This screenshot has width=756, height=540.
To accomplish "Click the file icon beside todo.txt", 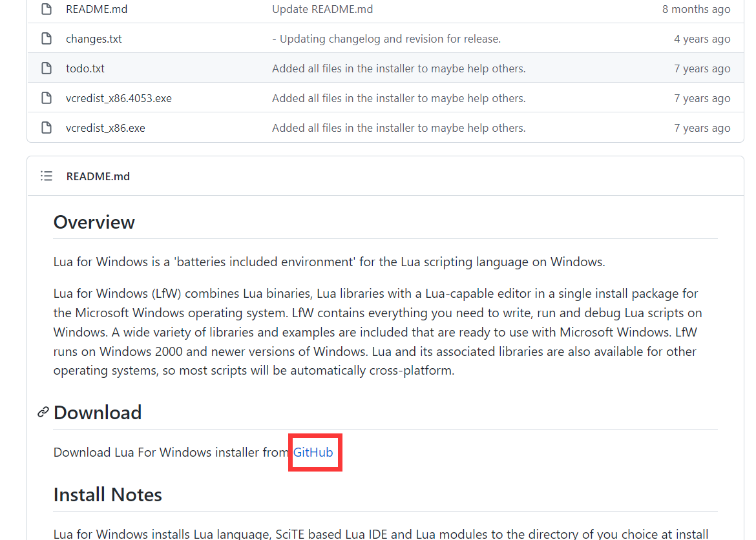I will click(x=47, y=68).
